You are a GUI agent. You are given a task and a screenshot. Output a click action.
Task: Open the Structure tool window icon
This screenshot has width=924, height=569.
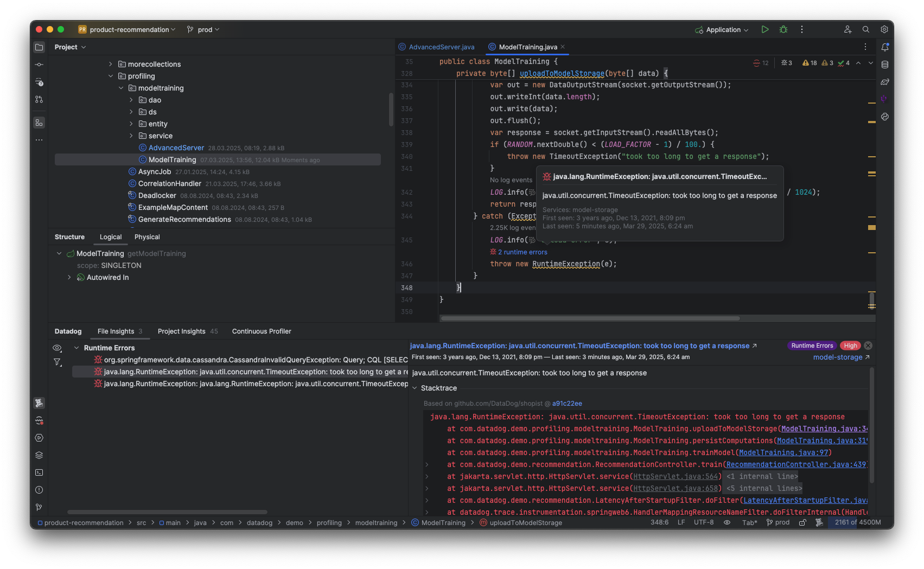pos(39,123)
